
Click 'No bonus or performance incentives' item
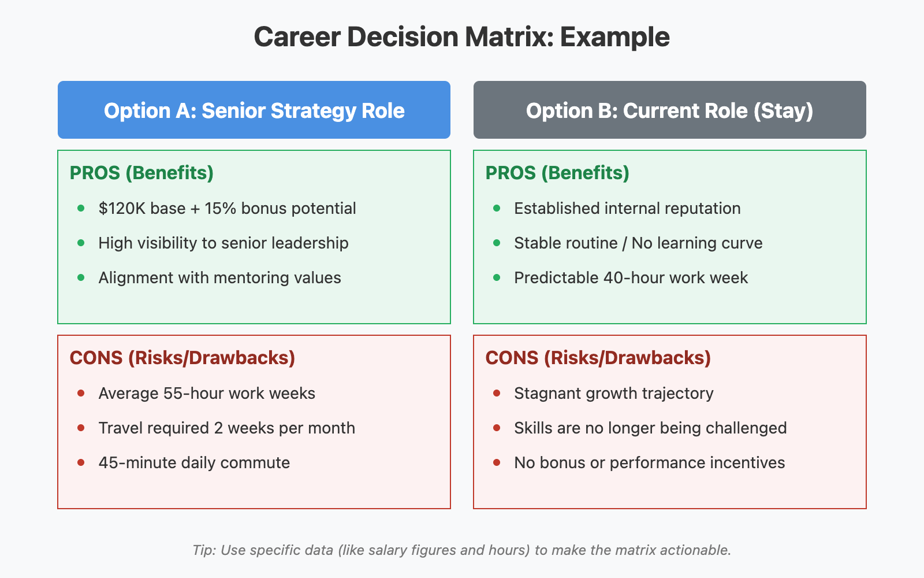(x=649, y=462)
